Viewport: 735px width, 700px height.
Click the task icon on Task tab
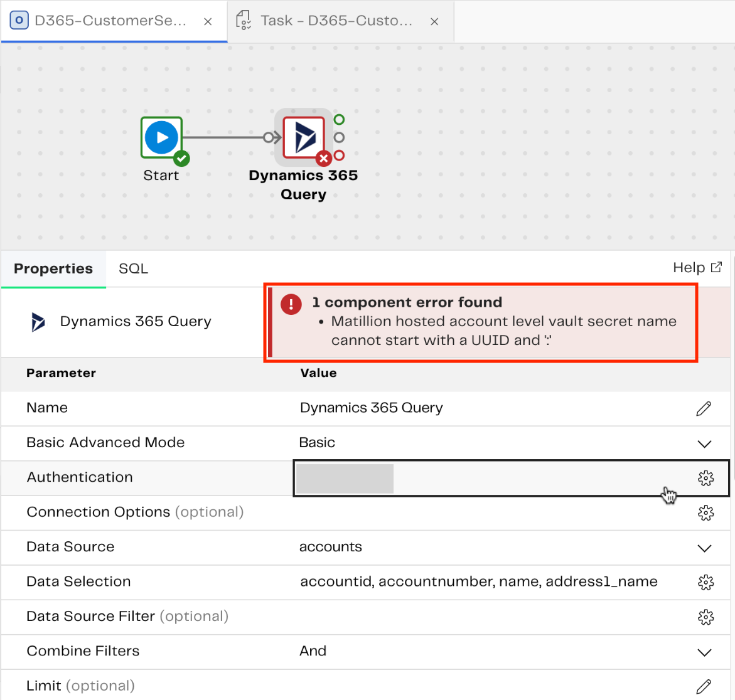pos(244,20)
